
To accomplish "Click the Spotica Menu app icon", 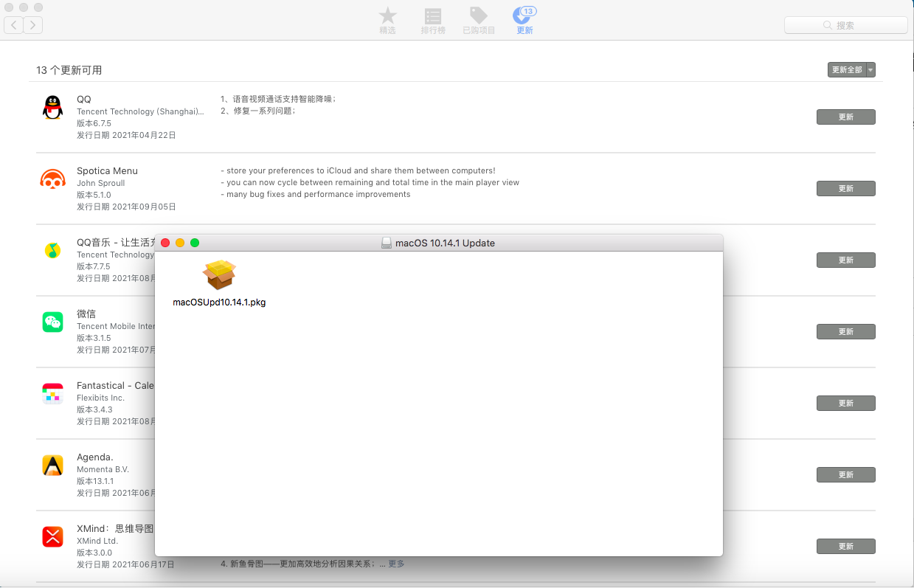I will click(52, 179).
